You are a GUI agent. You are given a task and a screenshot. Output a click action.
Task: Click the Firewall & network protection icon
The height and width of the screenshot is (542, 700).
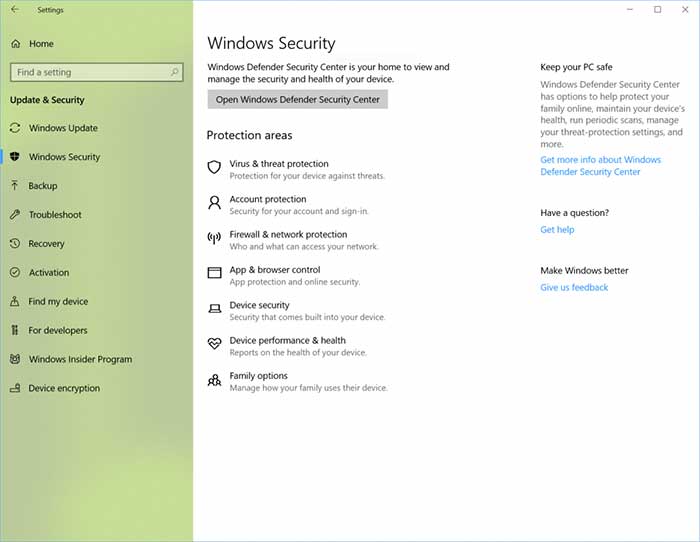214,238
